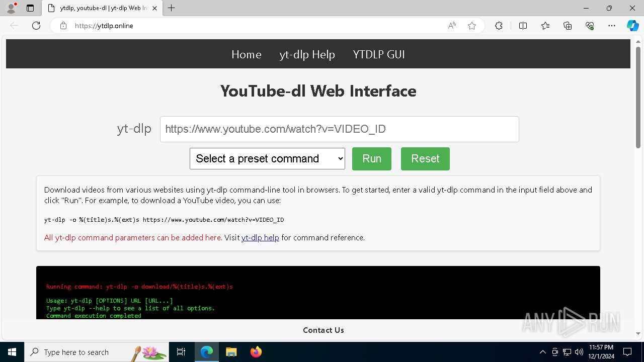Open a new tab with the plus button

tap(172, 8)
